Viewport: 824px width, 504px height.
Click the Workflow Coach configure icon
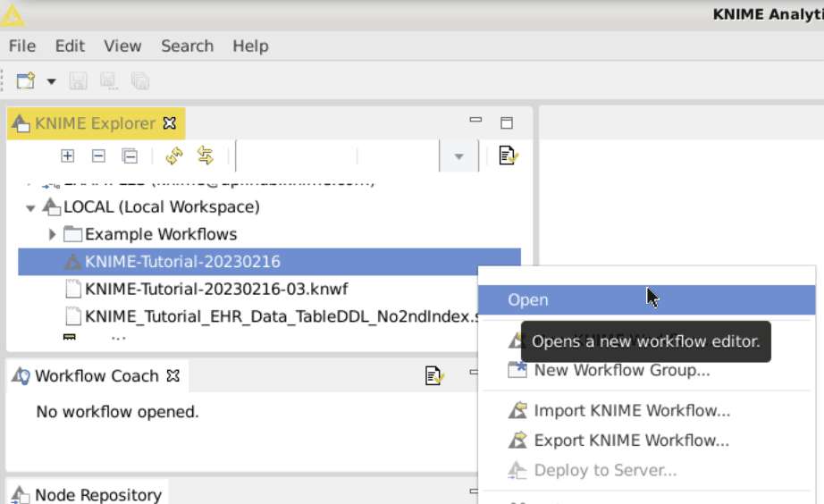click(x=434, y=376)
